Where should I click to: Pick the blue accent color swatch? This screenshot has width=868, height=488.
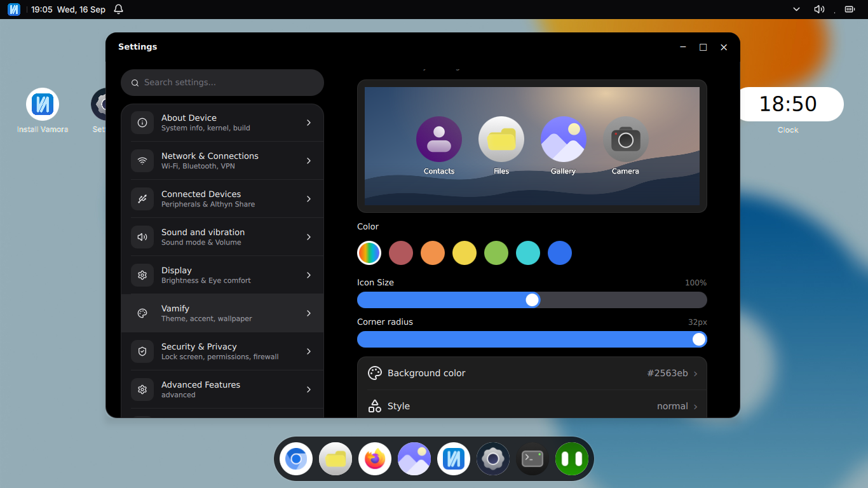click(560, 253)
